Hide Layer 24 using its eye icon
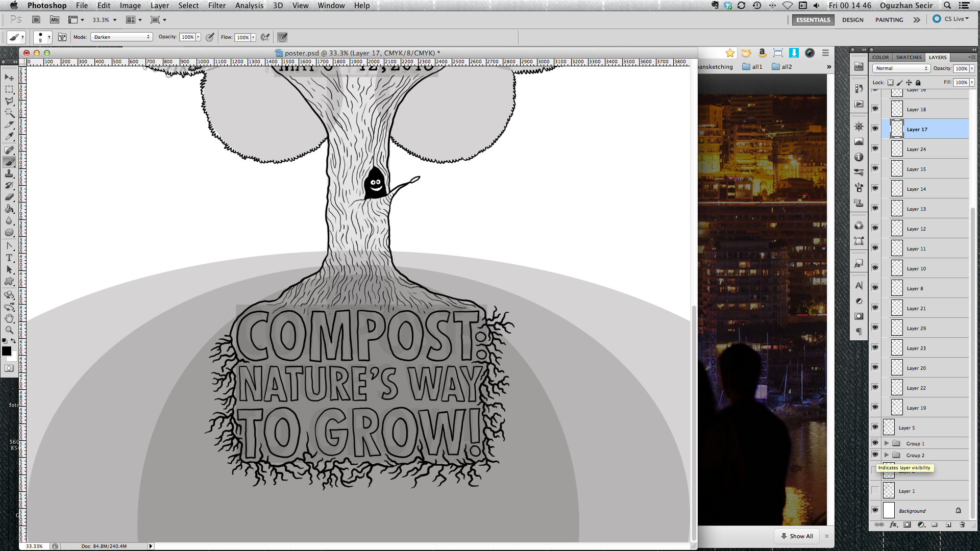Viewport: 980px width, 551px height. pyautogui.click(x=875, y=148)
